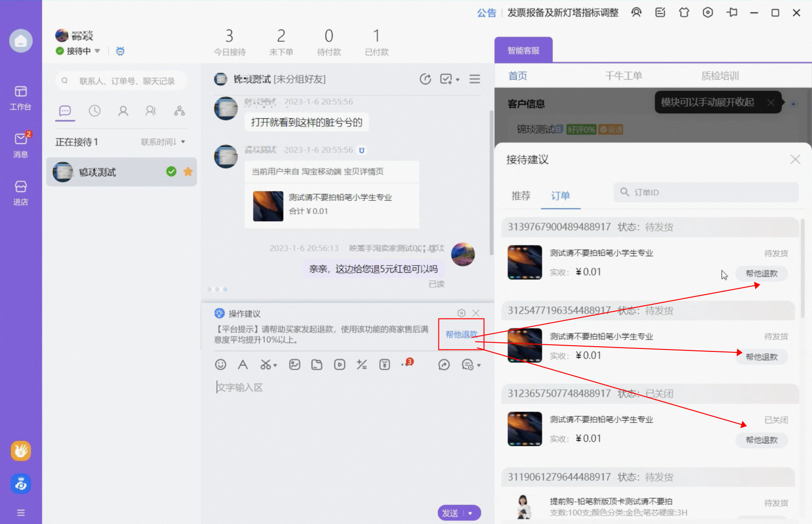Select the organization structure tab icon
Image resolution: width=812 pixels, height=524 pixels.
coord(179,111)
